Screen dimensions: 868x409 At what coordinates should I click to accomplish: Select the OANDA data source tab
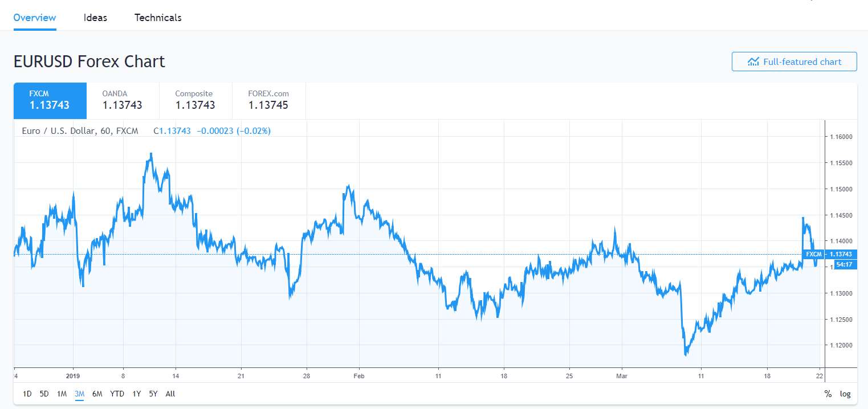pos(123,101)
